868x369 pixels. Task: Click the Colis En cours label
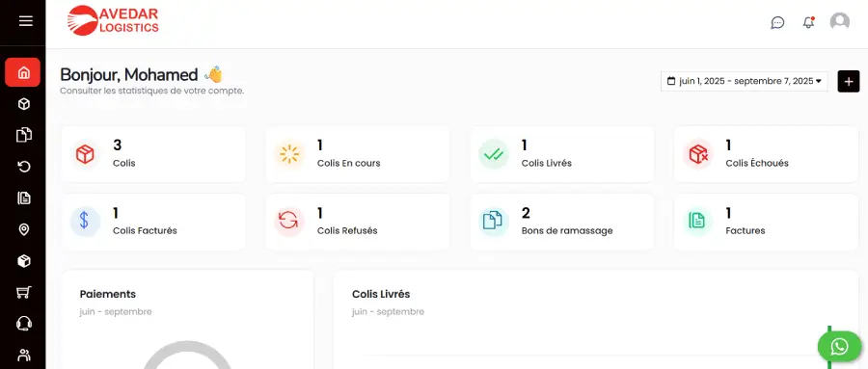[x=349, y=163]
